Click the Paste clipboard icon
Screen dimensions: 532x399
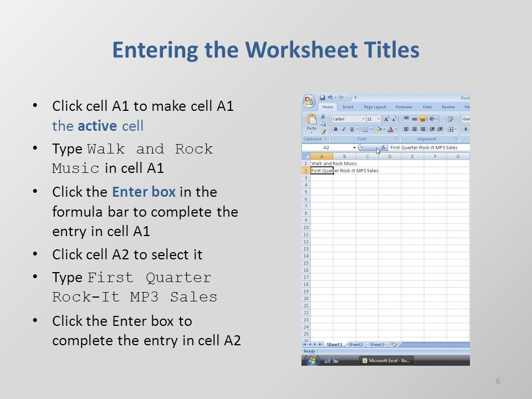pyautogui.click(x=312, y=119)
